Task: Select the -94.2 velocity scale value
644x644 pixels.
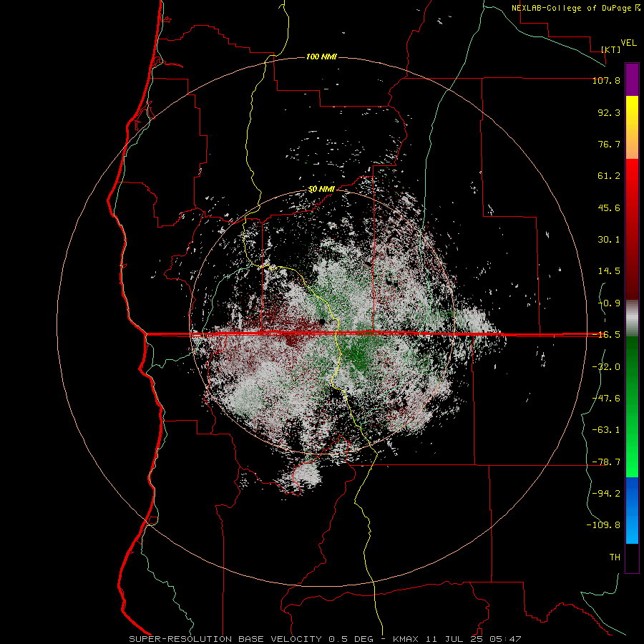Action: pos(606,494)
